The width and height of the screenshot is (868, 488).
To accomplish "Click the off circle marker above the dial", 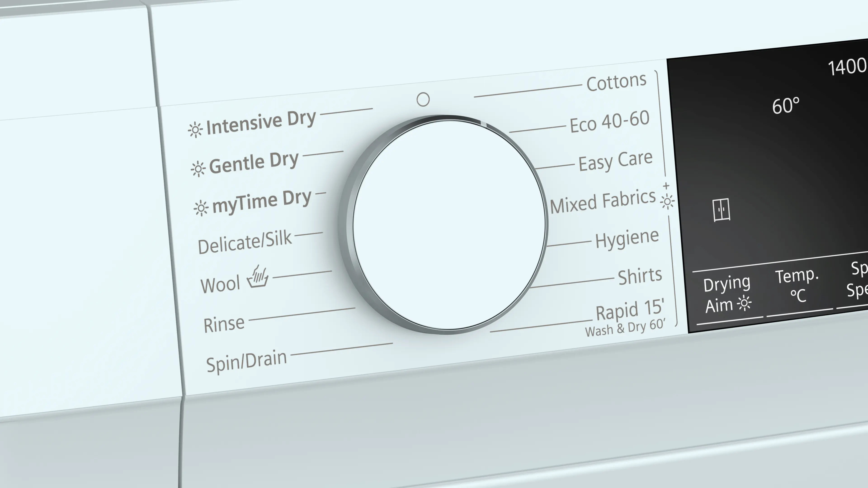I will coord(423,99).
